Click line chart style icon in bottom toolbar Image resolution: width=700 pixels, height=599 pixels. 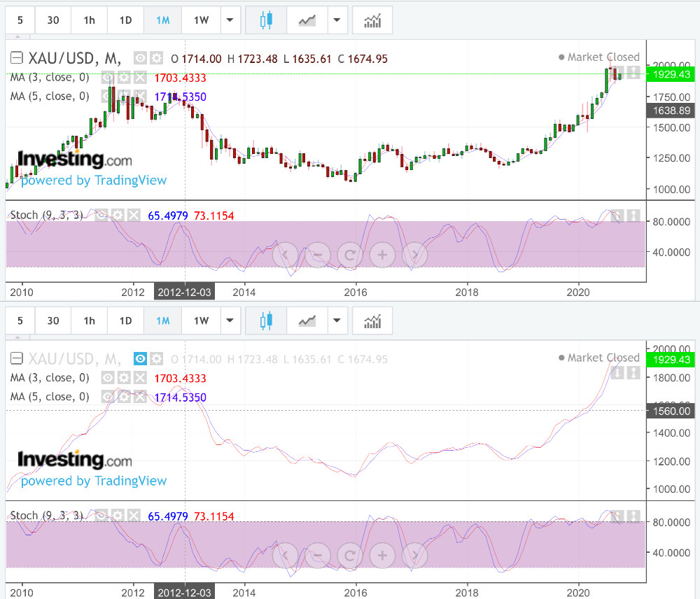307,321
